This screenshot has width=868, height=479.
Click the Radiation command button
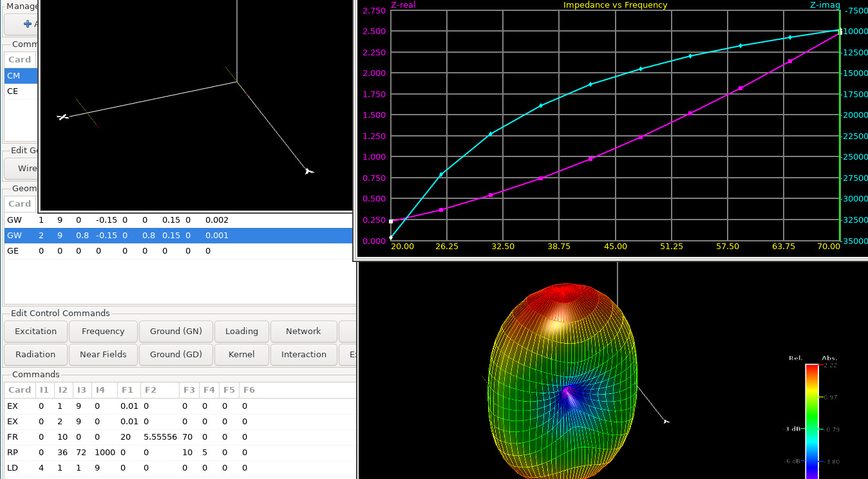[x=35, y=355]
